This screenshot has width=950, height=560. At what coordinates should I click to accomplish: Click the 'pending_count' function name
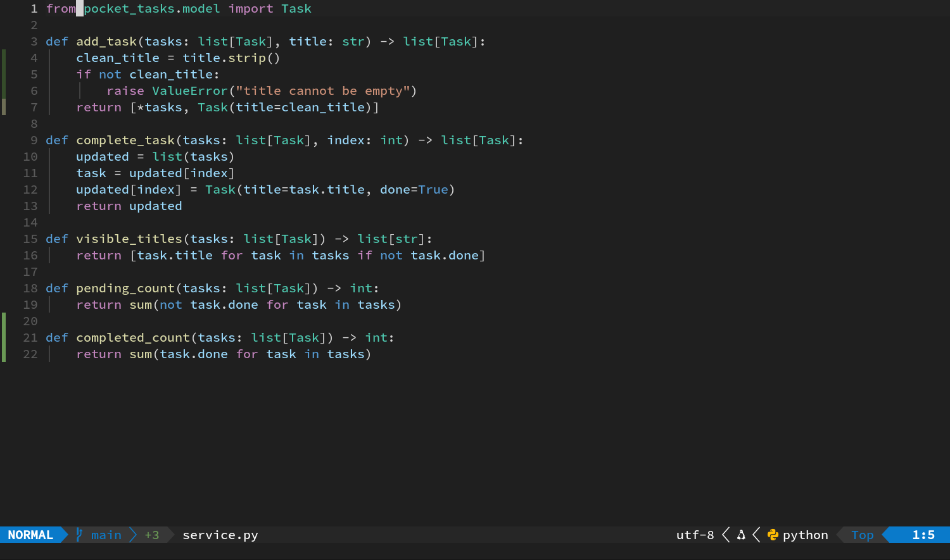point(125,289)
